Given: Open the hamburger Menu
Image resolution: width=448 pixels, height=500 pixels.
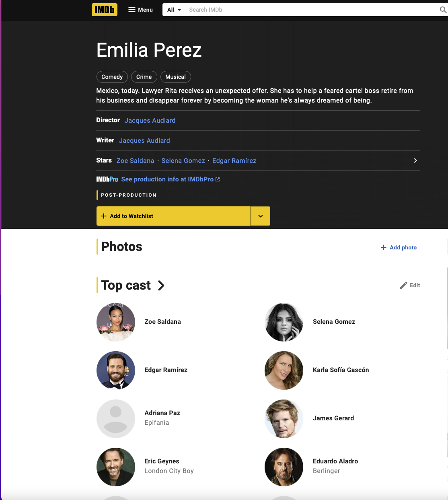Looking at the screenshot, I should [140, 10].
